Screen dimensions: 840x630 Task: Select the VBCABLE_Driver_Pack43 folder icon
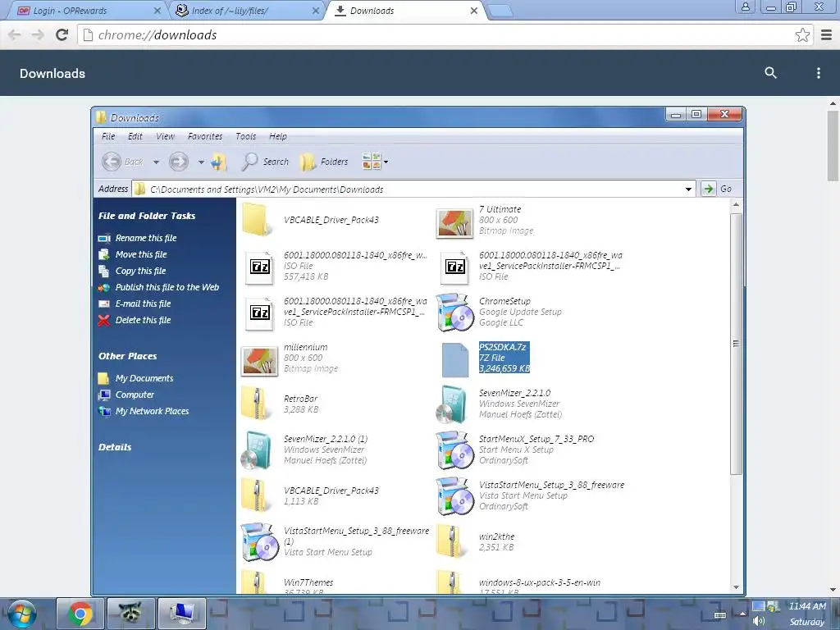pos(258,219)
